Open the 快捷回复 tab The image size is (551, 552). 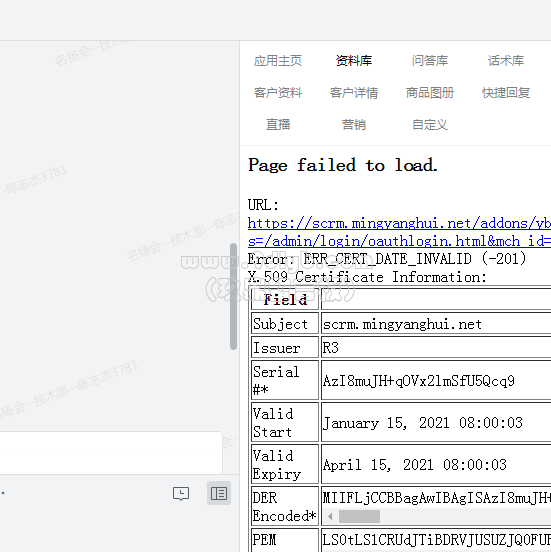[506, 93]
